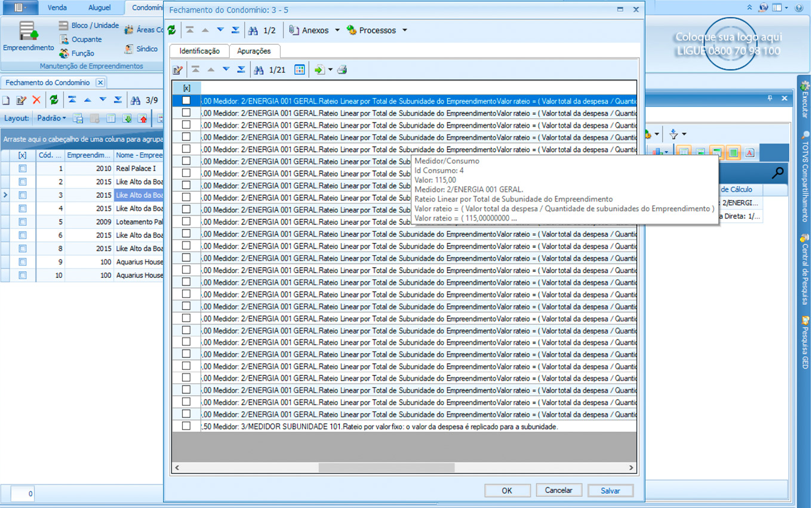Tick checkbox for MEDIDOR SUBUNIDADE 101 row
The height and width of the screenshot is (508, 812).
(186, 426)
